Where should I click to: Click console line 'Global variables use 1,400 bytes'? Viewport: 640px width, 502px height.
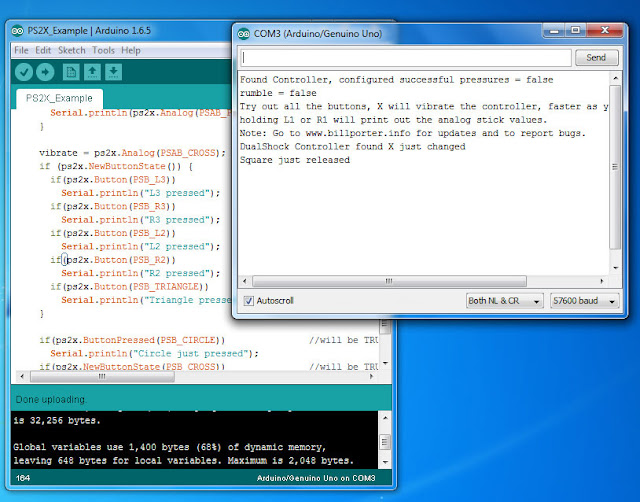click(x=169, y=447)
